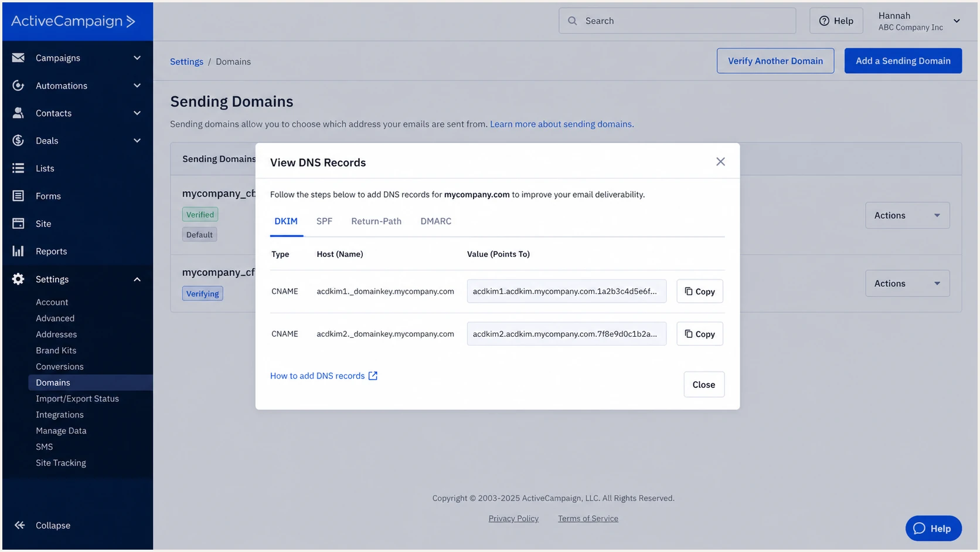Viewport: 980px width, 552px height.
Task: Click the Close button in dialog
Action: coord(704,384)
